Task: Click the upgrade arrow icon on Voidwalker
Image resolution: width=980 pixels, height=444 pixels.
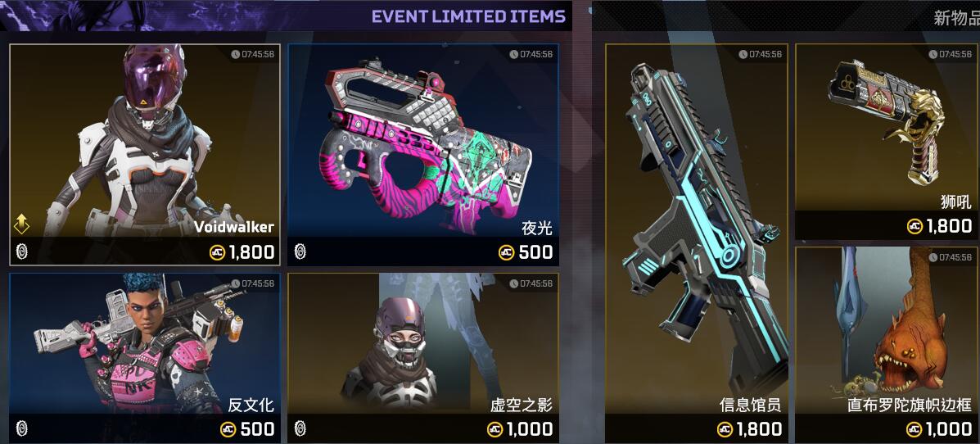Action: tap(22, 224)
